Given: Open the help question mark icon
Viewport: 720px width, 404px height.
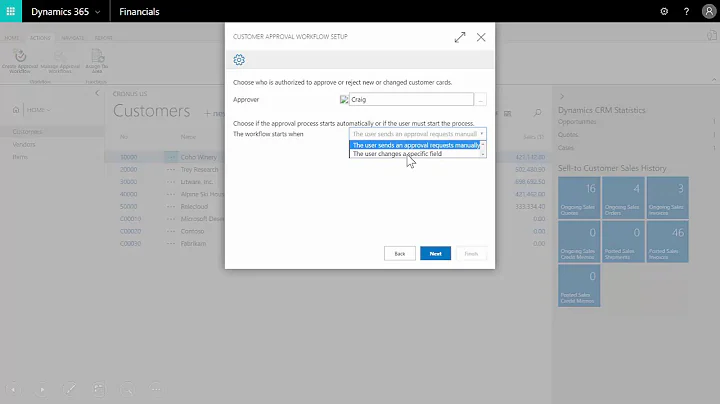Looking at the screenshot, I should click(686, 11).
